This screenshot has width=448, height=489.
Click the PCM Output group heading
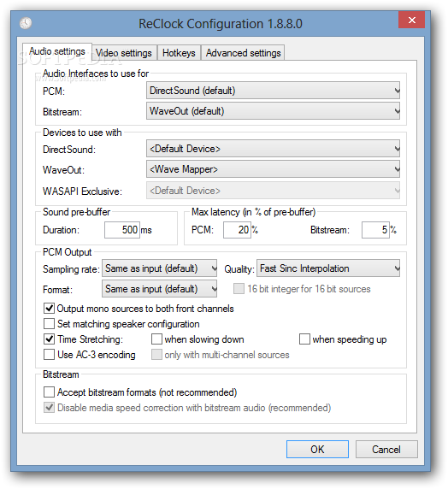click(x=67, y=252)
